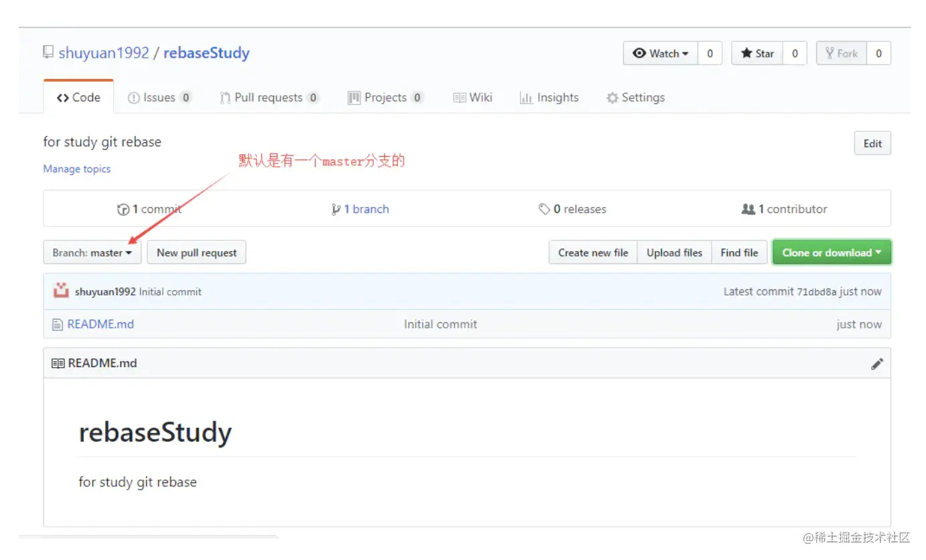Star the repository
The width and height of the screenshot is (926, 560).
[x=757, y=54]
